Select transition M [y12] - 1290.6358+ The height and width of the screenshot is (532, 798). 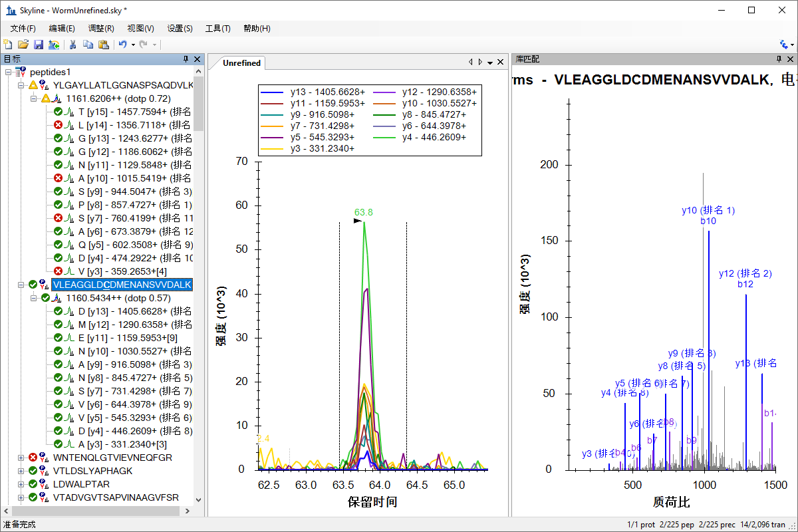click(135, 325)
